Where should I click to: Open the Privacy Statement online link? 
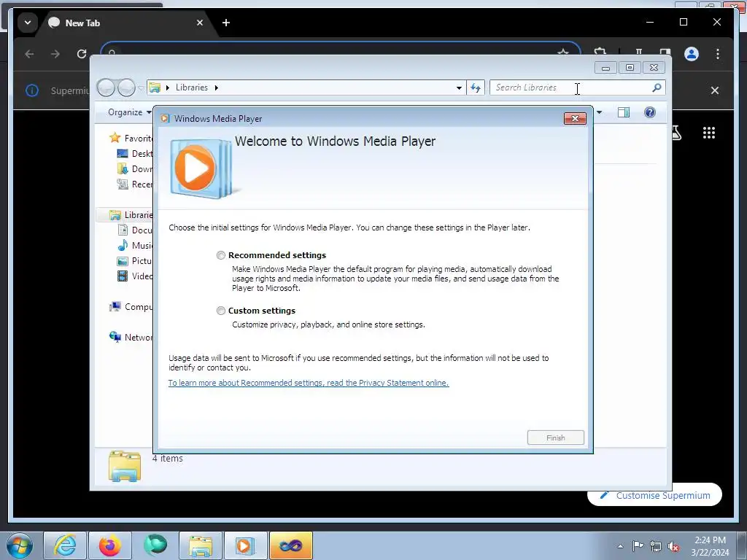tap(309, 383)
